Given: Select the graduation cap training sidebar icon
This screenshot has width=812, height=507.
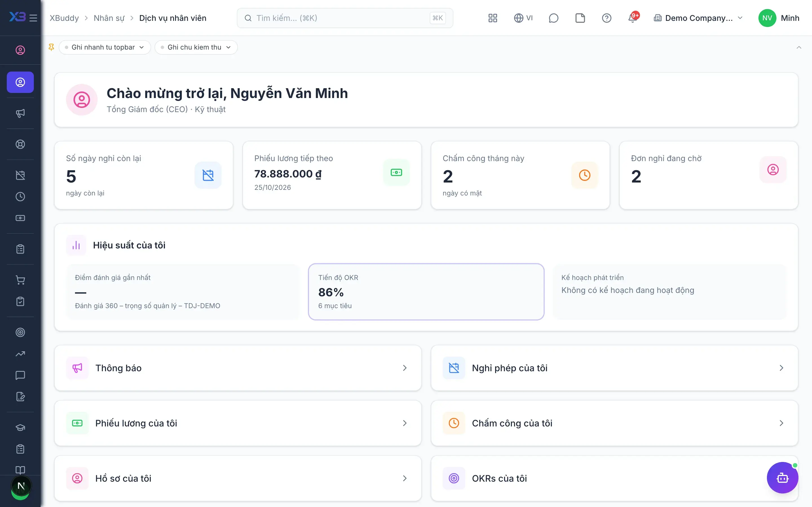Looking at the screenshot, I should (20, 428).
